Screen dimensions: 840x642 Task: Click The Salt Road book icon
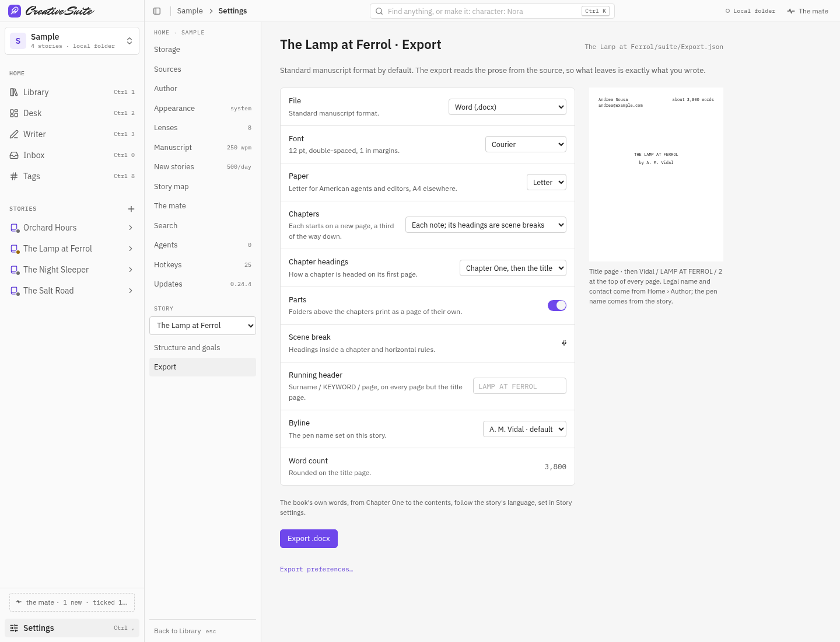coord(15,291)
